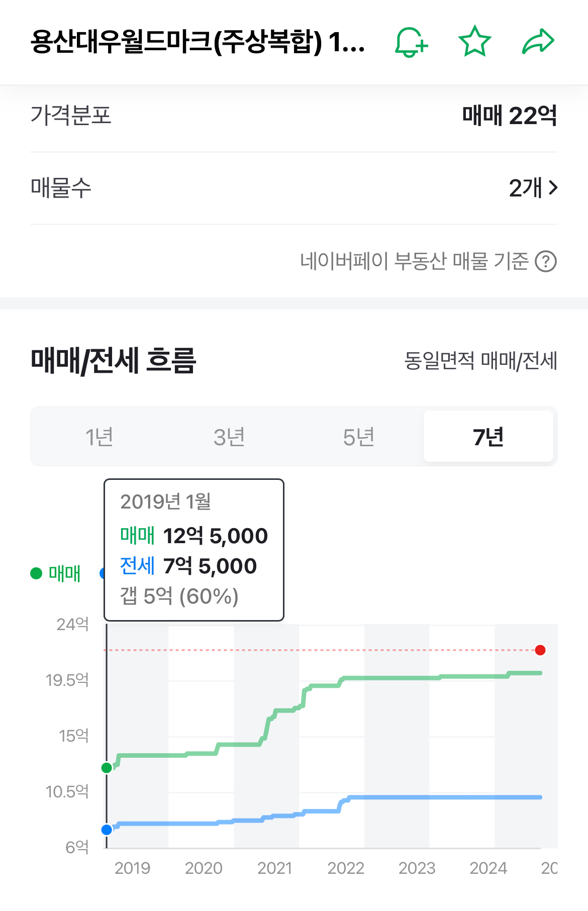This screenshot has height=911, width=588.
Task: Select the green 매매 data point marker
Action: tap(107, 768)
